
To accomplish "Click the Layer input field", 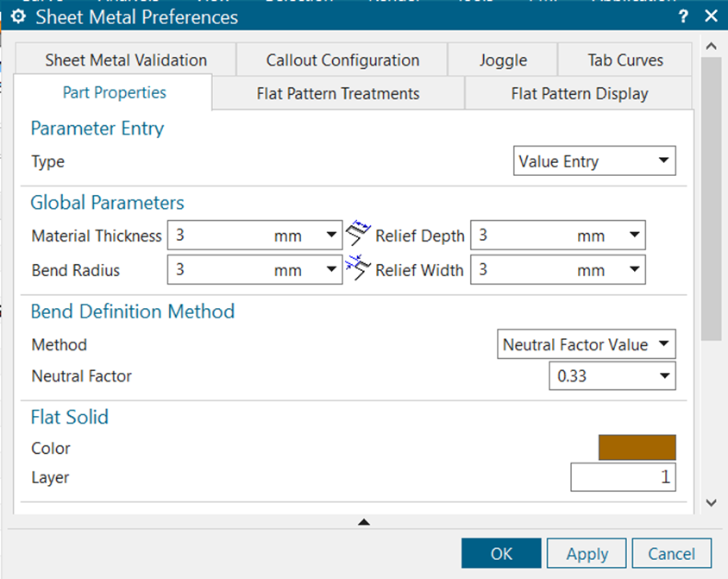I will 623,477.
